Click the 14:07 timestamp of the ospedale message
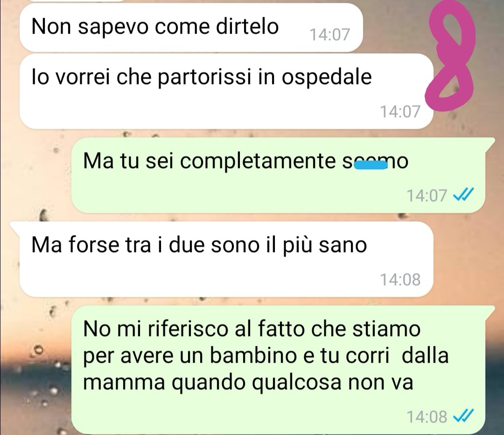This screenshot has height=435, width=504. coord(400,112)
